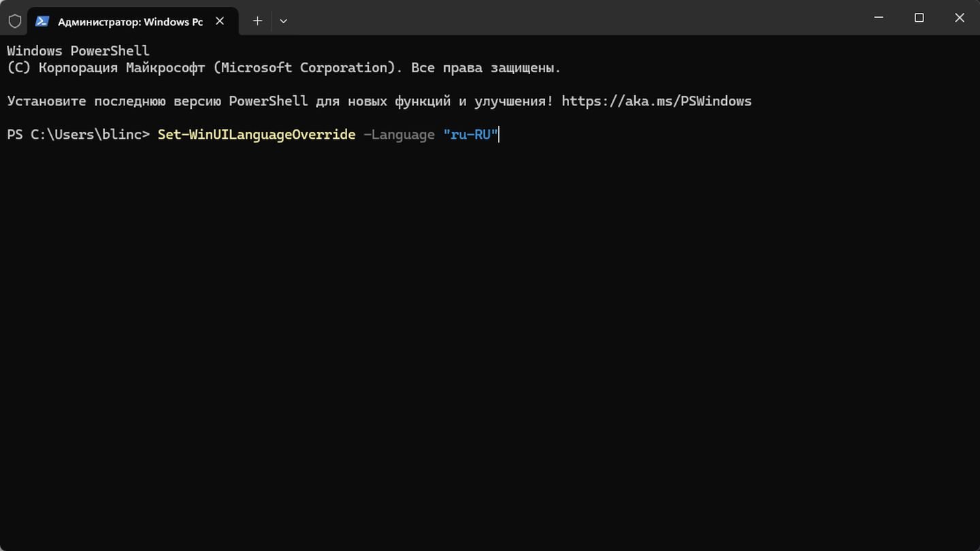Select the Администратор: Windows PowerShell tab
The image size is (980, 551).
coord(133,21)
